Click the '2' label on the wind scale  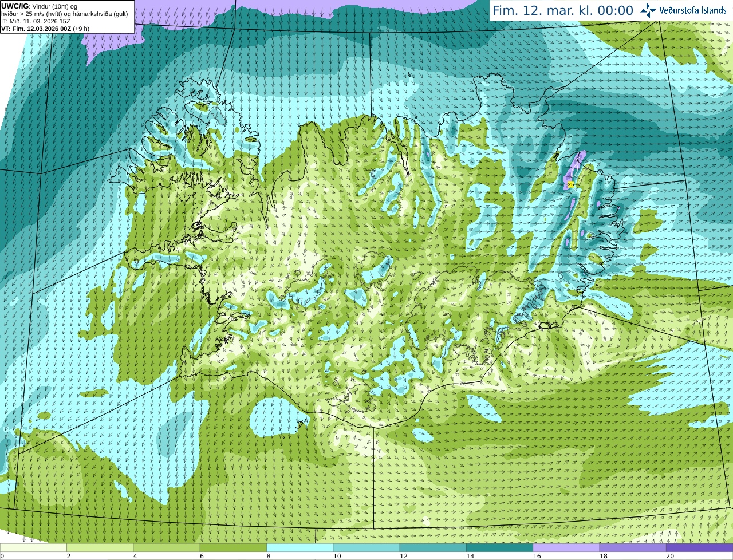click(x=69, y=556)
